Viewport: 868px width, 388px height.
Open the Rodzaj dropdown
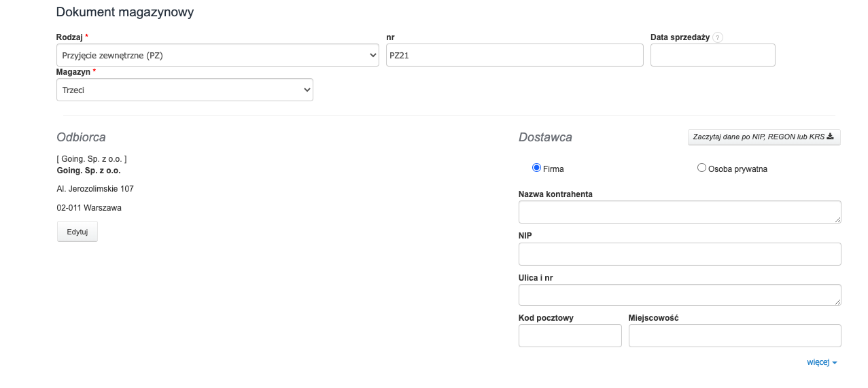tap(218, 55)
